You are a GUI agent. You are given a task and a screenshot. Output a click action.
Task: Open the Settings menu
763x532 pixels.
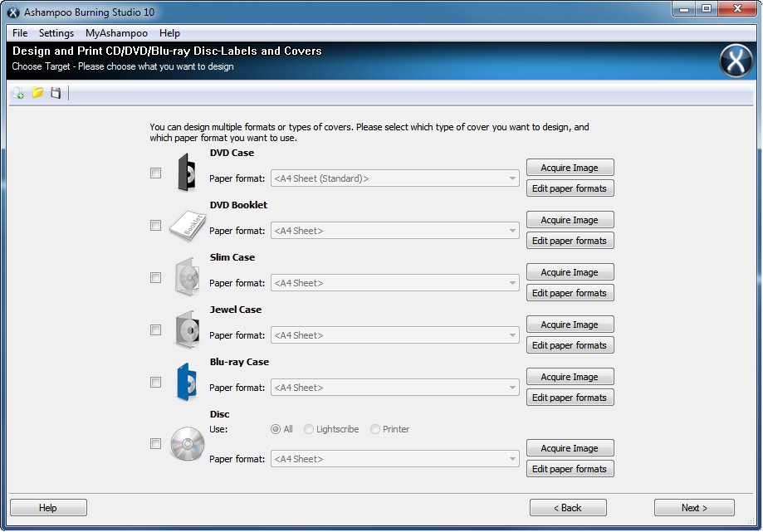[x=56, y=33]
